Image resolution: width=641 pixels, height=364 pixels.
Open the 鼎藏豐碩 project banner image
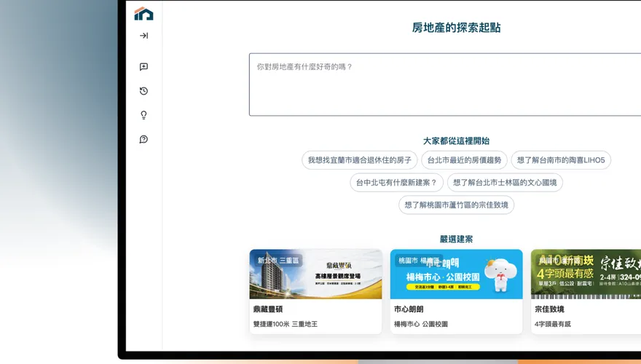pyautogui.click(x=315, y=274)
